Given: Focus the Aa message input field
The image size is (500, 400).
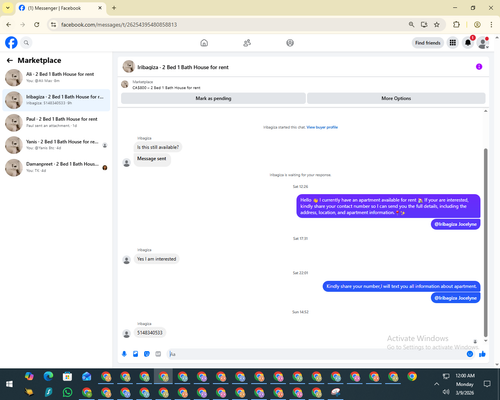Looking at the screenshot, I should [317, 354].
